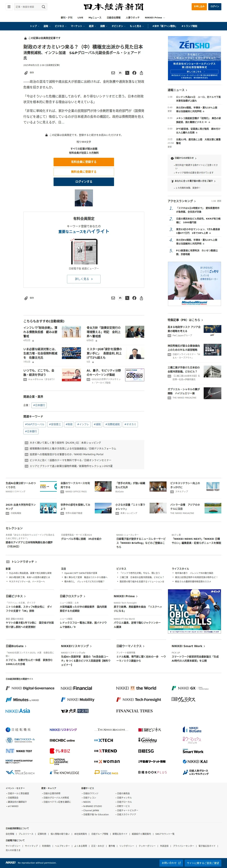Select the #消費税減税 keyword tag
The width and height of the screenshot is (227, 868).
tap(112, 424)
